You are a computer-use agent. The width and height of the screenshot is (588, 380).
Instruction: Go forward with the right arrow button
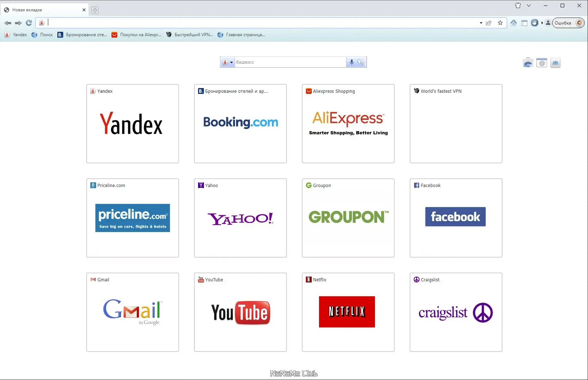(18, 23)
